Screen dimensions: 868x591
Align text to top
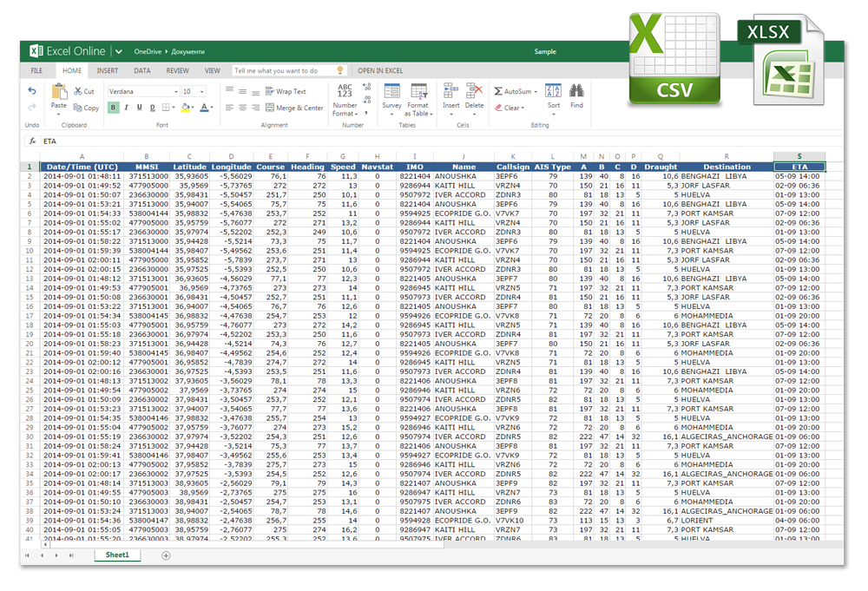(229, 89)
